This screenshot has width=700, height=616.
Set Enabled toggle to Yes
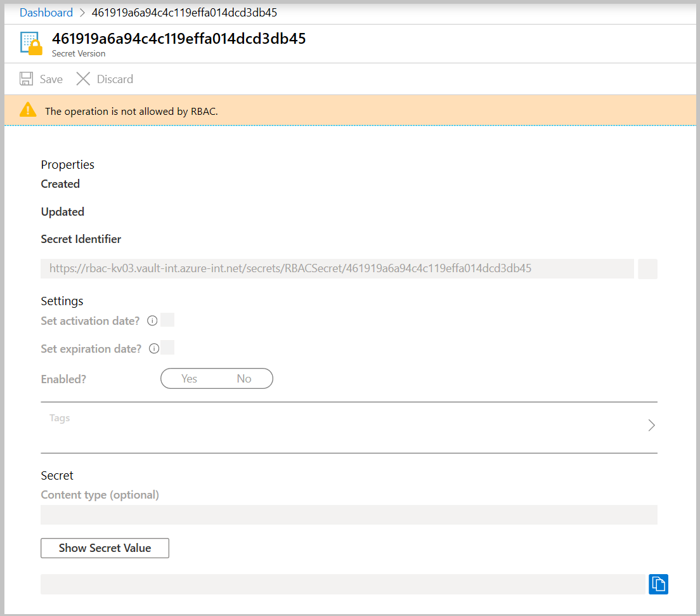[x=190, y=379]
